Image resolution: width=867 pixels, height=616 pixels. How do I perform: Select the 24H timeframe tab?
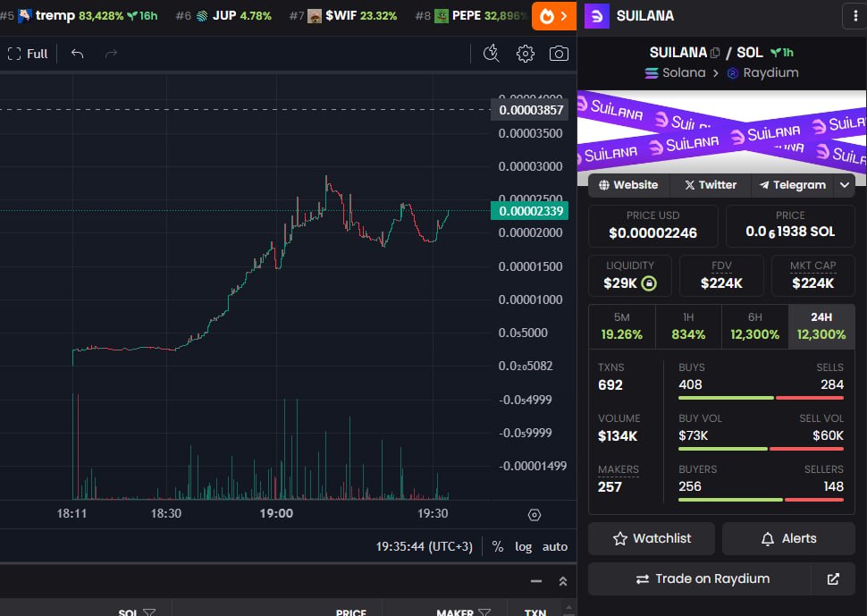point(821,326)
